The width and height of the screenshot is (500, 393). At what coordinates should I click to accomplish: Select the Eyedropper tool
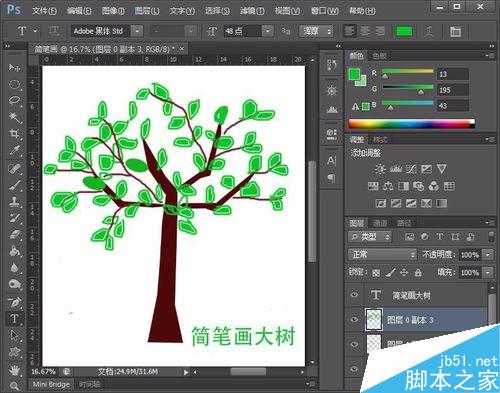coord(14,150)
